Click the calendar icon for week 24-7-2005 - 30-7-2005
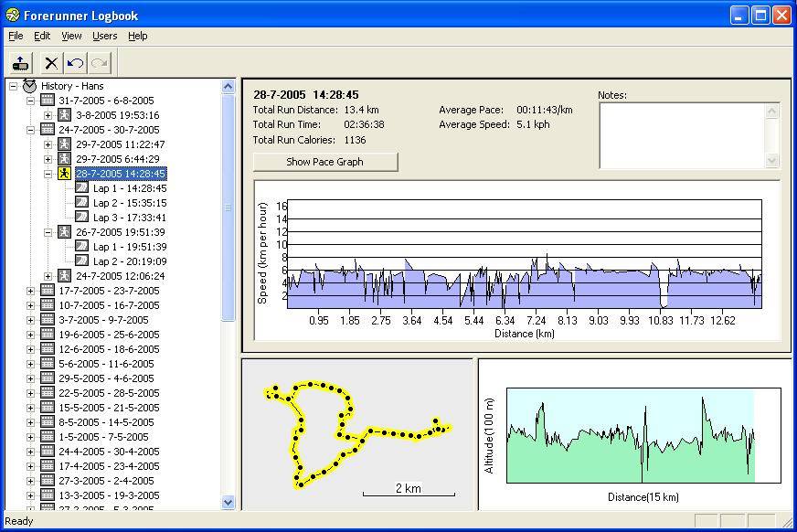Viewport: 797px width, 532px height. (x=48, y=130)
